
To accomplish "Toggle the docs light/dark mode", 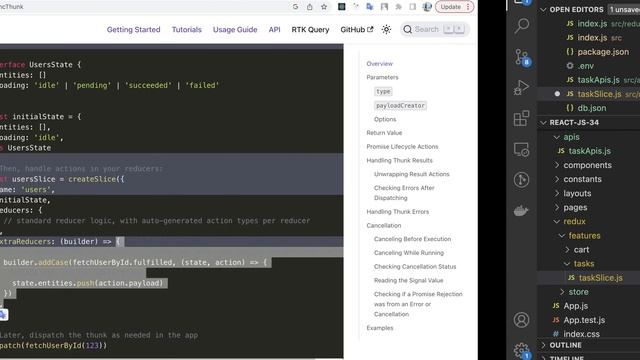I will (386, 29).
